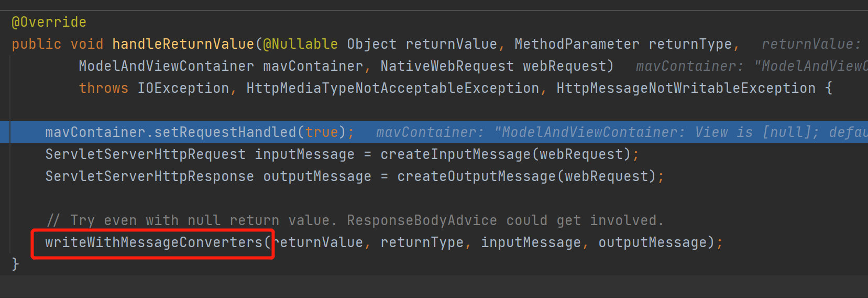Click the void return type keyword
Screen dimensions: 868x298
click(86, 44)
